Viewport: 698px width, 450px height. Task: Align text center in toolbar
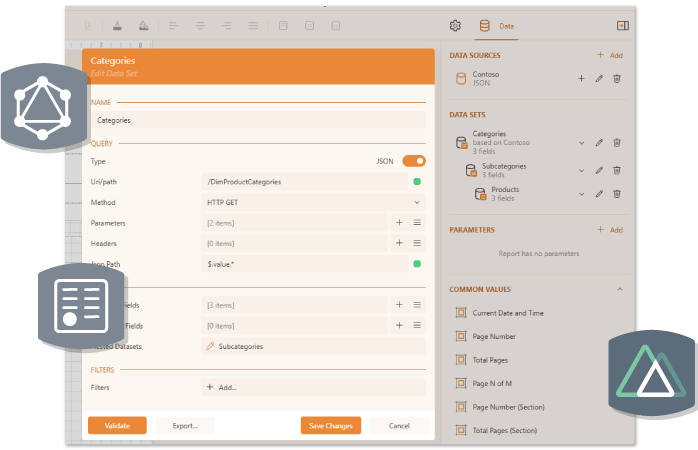pos(200,26)
